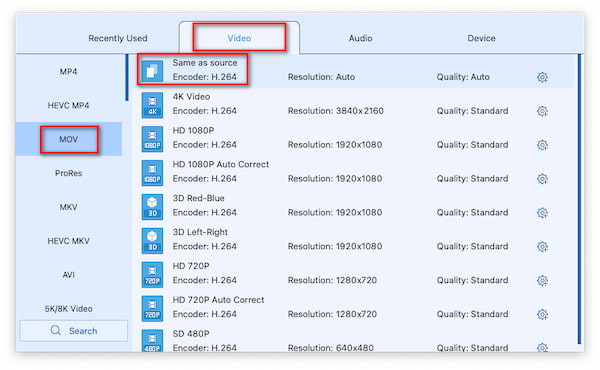This screenshot has height=370, width=600.
Task: Open the Video tab
Action: pos(239,38)
